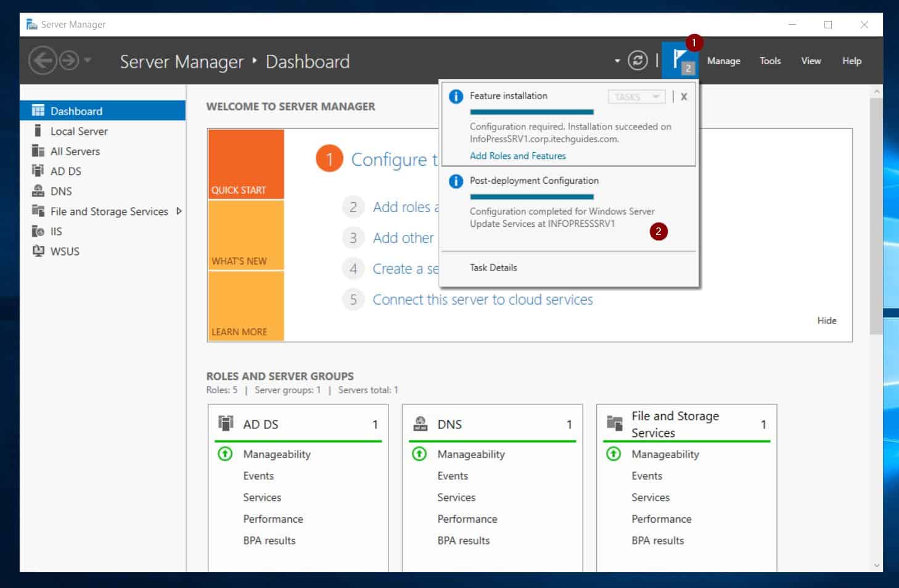Open the breadcrumb dropdown arrow beside Refresh
Viewport: 899px width, 588px height.
[x=617, y=61]
